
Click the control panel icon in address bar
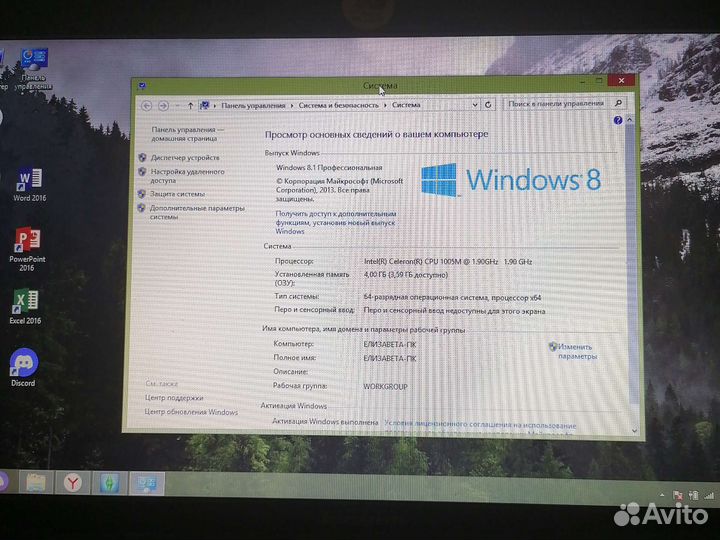(x=204, y=106)
